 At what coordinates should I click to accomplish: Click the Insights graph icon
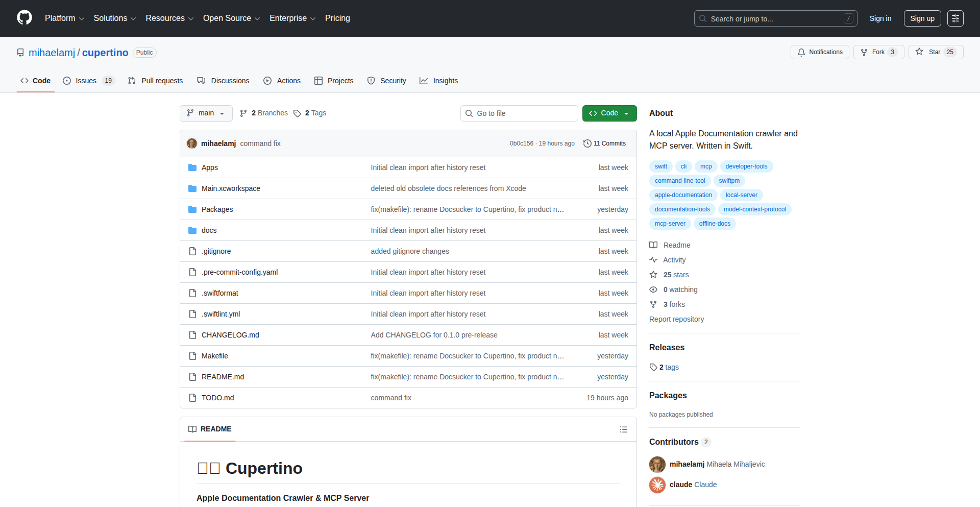(424, 81)
